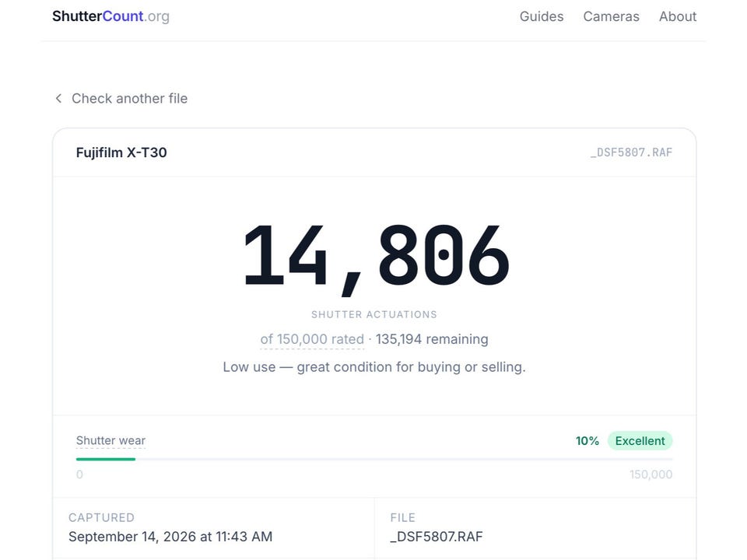The image size is (747, 560).
Task: Click the Check another file link
Action: [x=129, y=99]
